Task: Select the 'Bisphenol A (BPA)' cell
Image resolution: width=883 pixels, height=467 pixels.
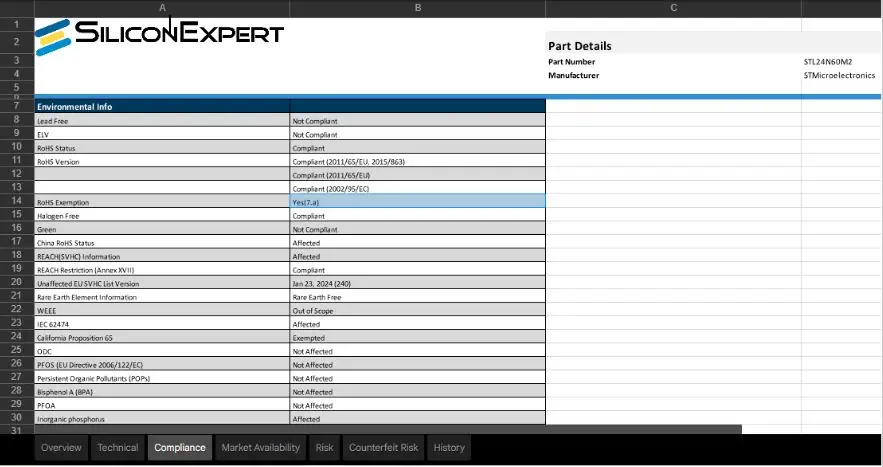Action: [x=162, y=391]
